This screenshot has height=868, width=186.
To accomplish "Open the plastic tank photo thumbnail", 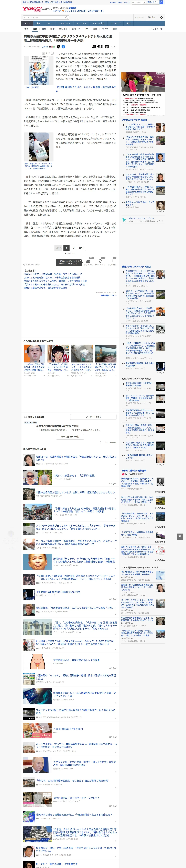I will click(x=39, y=147).
